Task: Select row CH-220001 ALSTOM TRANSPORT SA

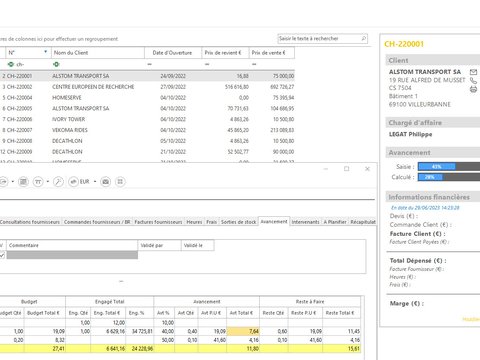Action: (x=147, y=76)
